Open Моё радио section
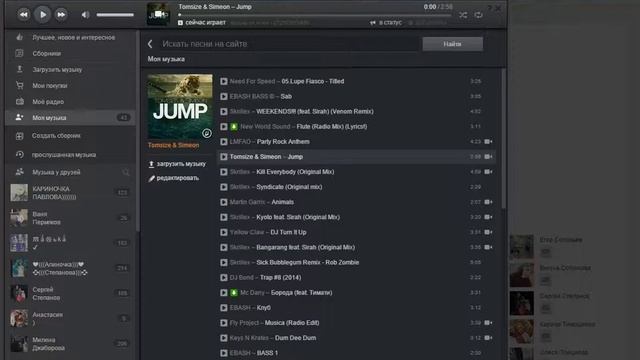 [x=48, y=102]
